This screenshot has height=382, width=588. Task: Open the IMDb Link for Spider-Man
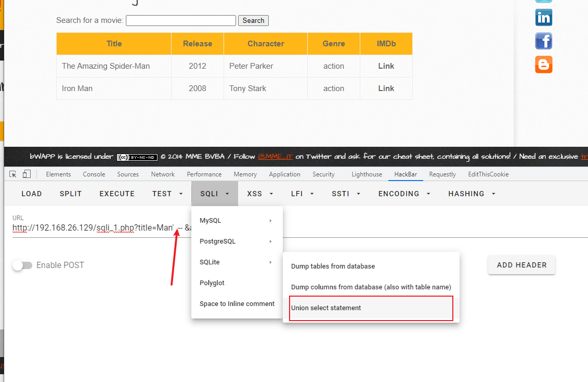coord(386,66)
